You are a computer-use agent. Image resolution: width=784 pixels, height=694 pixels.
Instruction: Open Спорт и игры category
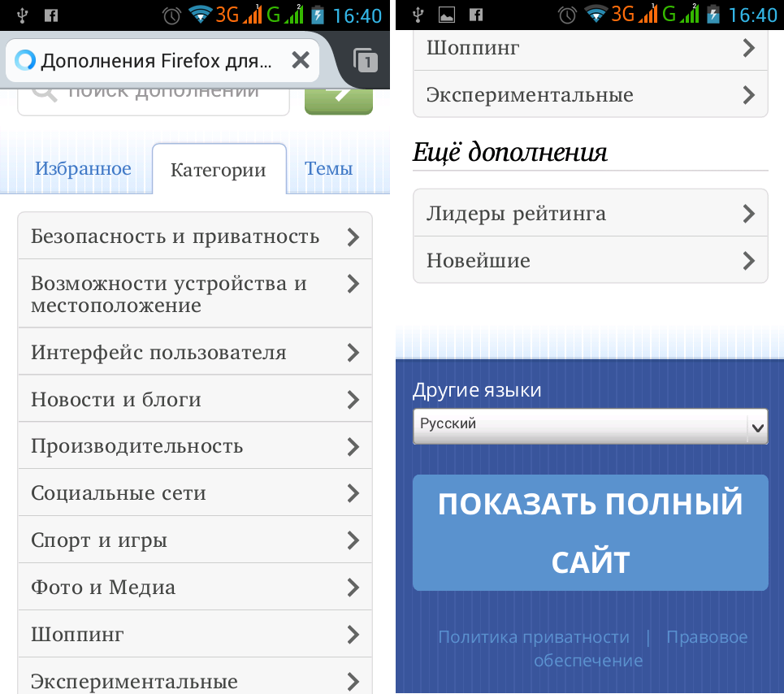pyautogui.click(x=195, y=540)
